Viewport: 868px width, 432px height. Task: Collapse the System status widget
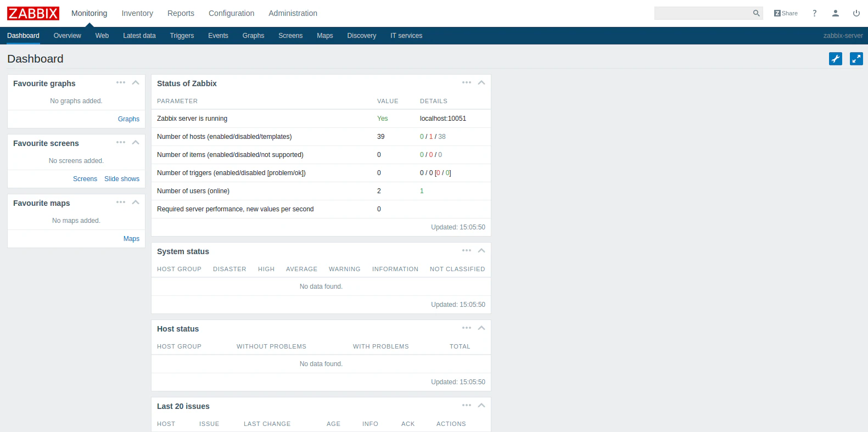(x=481, y=250)
